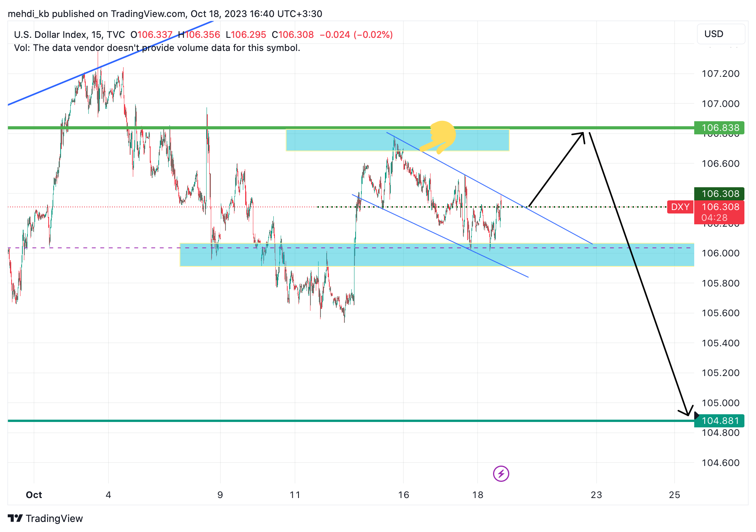The image size is (756, 532).
Task: Click the date label 4 on time axis
Action: 108,495
